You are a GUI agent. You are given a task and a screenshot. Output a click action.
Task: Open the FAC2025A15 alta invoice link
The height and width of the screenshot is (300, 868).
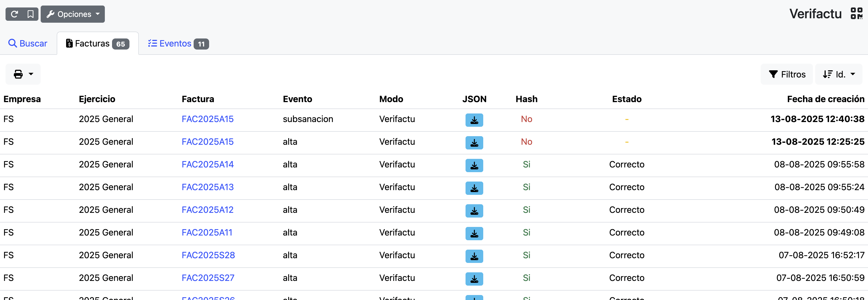pyautogui.click(x=207, y=142)
